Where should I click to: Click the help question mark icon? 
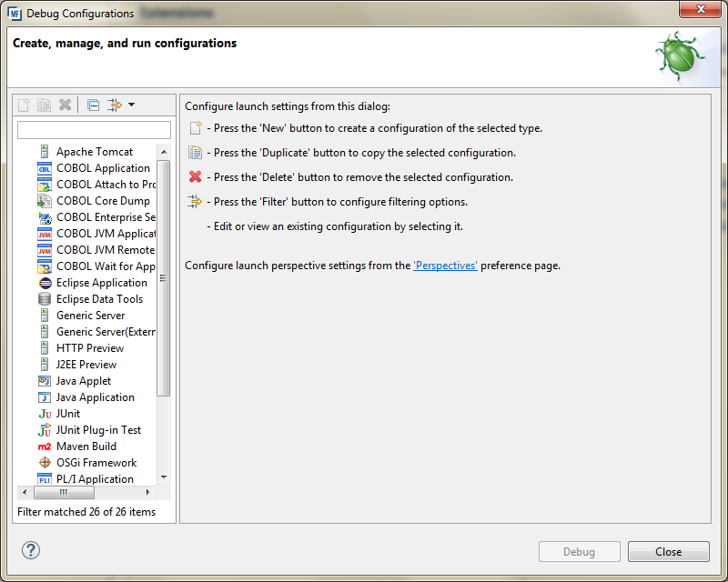(x=31, y=550)
